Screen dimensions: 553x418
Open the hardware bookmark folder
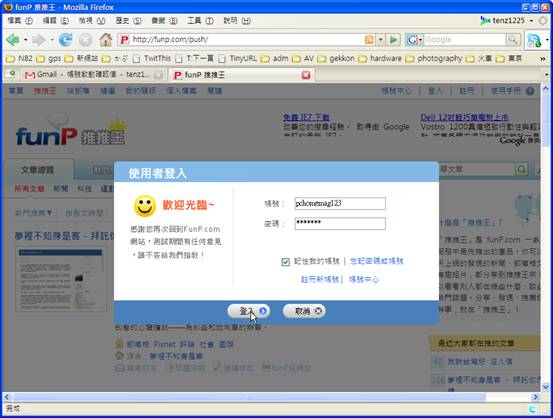(x=380, y=59)
